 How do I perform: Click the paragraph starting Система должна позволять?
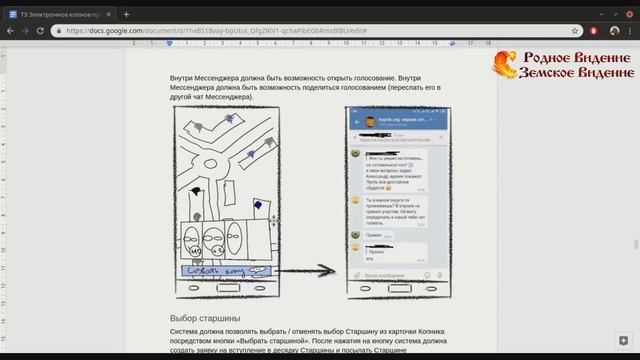point(308,341)
